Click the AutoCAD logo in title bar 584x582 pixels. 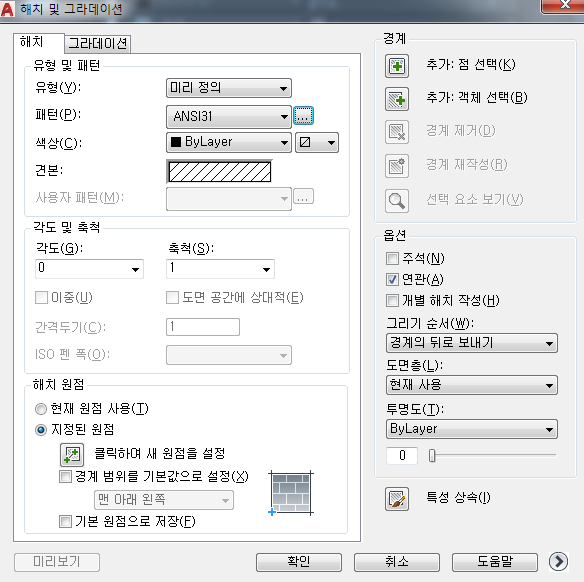pyautogui.click(x=7, y=9)
